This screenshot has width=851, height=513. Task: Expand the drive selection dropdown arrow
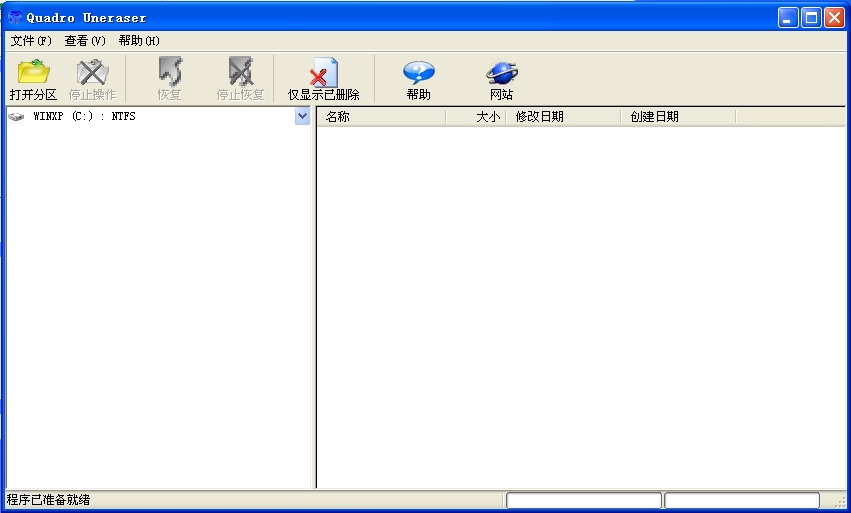tap(302, 116)
